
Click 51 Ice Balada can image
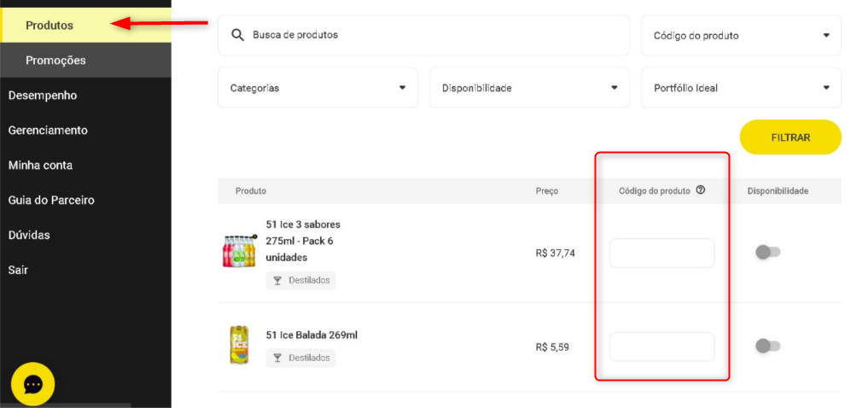coord(239,345)
